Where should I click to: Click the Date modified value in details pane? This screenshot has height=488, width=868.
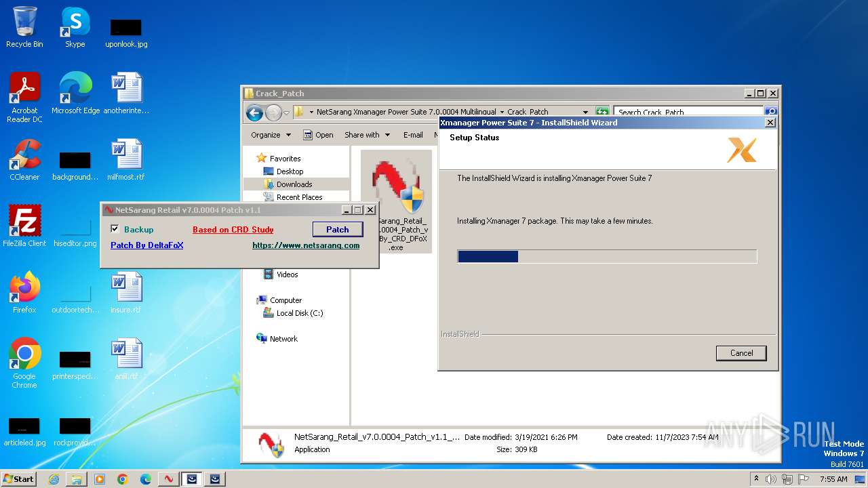[x=546, y=437]
